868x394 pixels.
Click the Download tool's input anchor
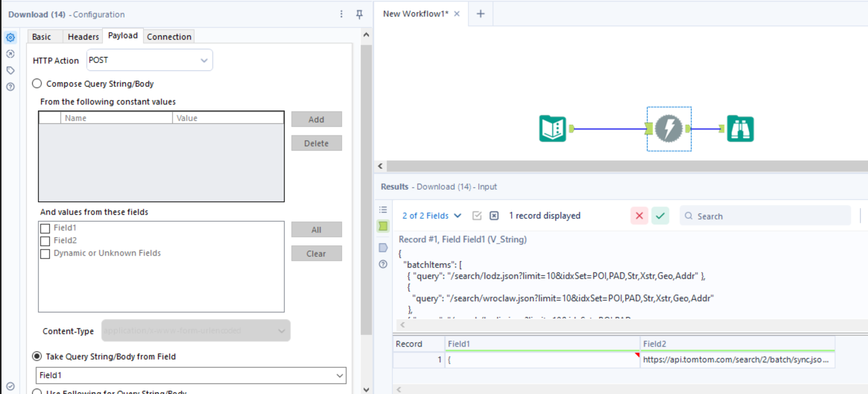[x=649, y=129]
